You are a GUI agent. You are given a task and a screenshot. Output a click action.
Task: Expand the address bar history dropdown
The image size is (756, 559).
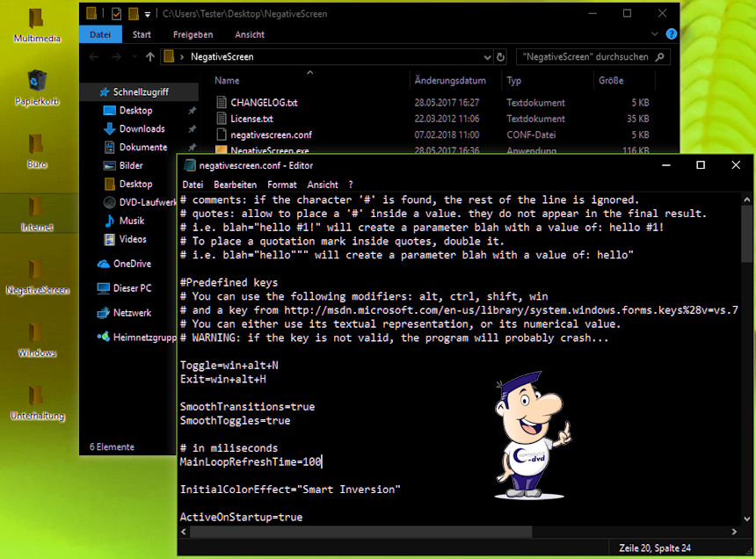[x=485, y=57]
